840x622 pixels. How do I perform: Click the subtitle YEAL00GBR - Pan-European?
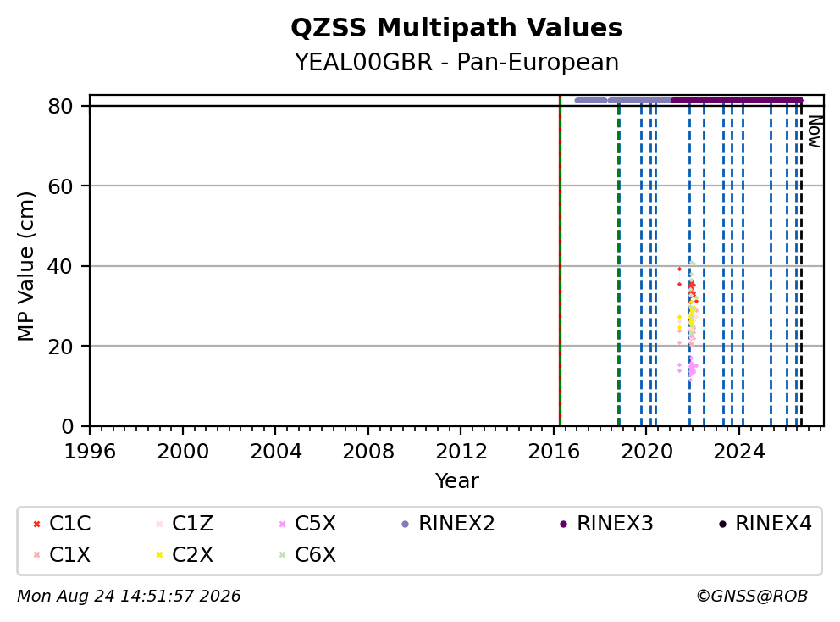[x=456, y=62]
